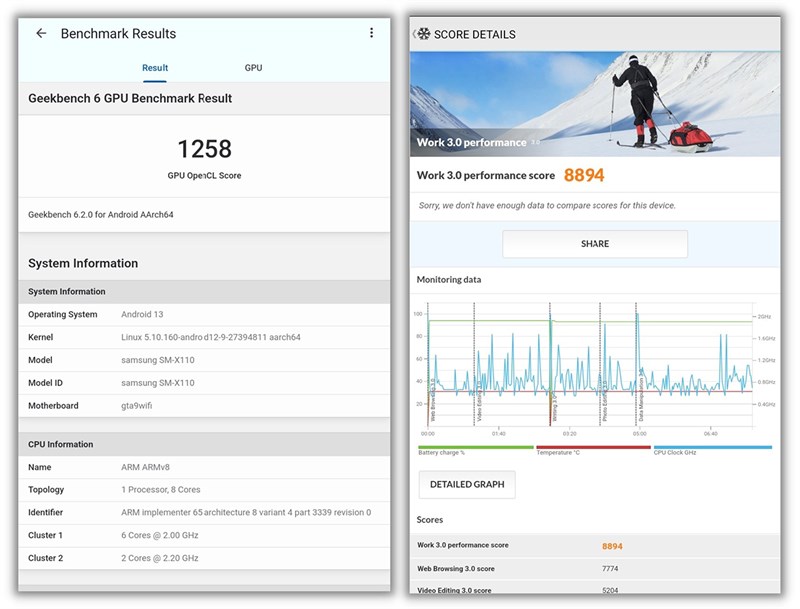The width and height of the screenshot is (800, 609).
Task: Click the Battery charge % legend bar
Action: click(475, 448)
